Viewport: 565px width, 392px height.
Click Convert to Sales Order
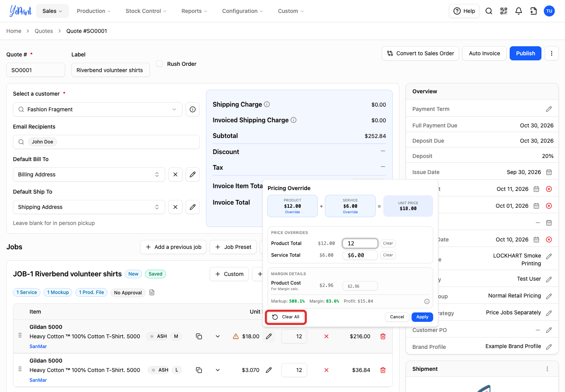click(x=421, y=53)
